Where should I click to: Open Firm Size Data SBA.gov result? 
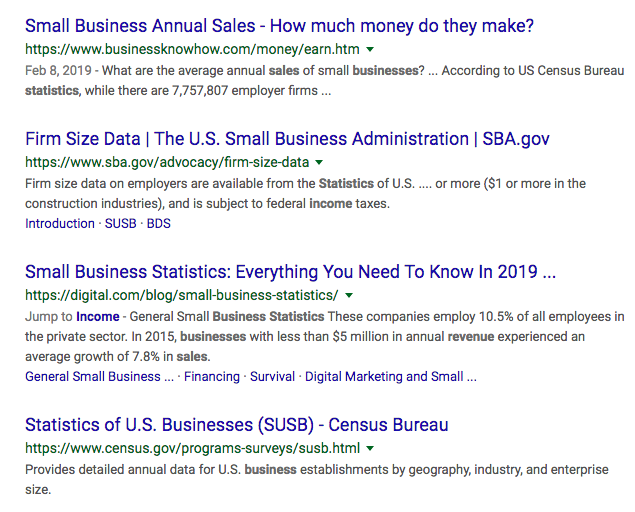[x=287, y=139]
